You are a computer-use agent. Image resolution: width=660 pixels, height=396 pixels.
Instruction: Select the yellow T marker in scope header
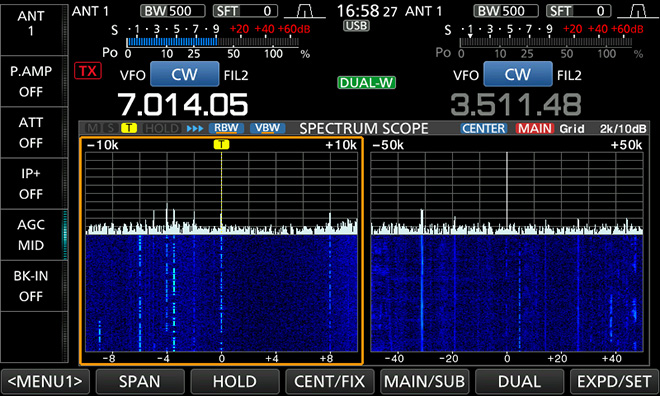pos(129,128)
